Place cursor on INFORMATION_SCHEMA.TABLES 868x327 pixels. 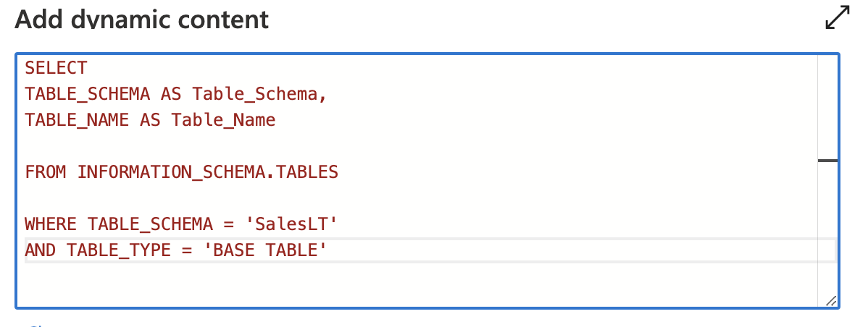coord(207,172)
